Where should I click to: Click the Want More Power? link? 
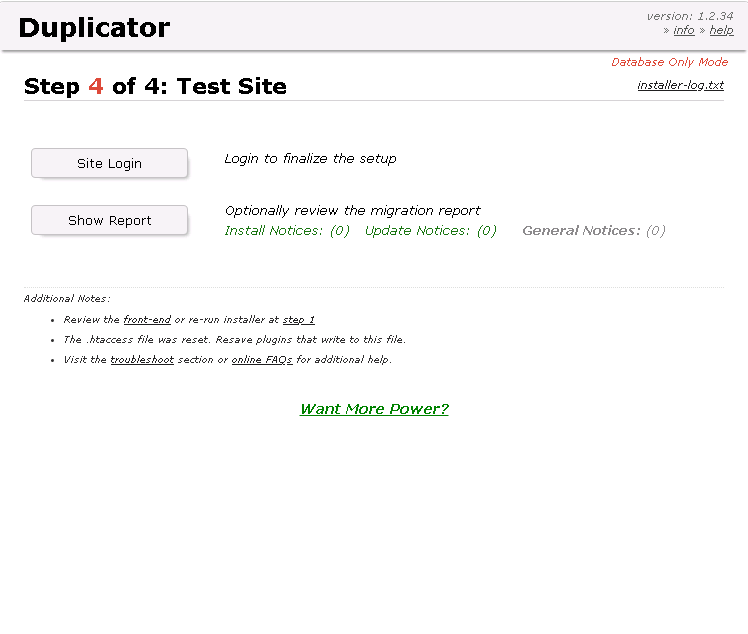click(374, 409)
